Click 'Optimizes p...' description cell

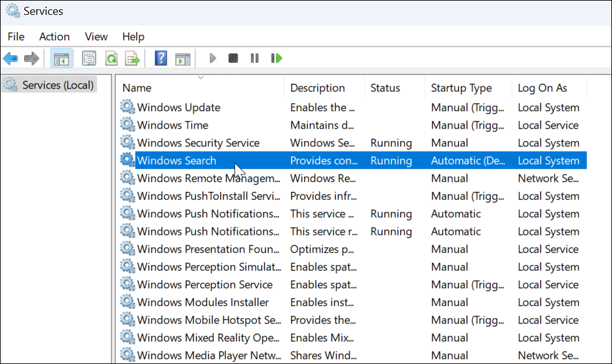tap(322, 249)
